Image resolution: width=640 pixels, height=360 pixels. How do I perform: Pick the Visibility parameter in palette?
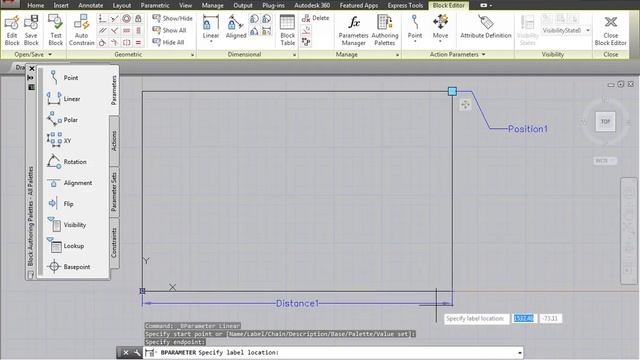67,224
